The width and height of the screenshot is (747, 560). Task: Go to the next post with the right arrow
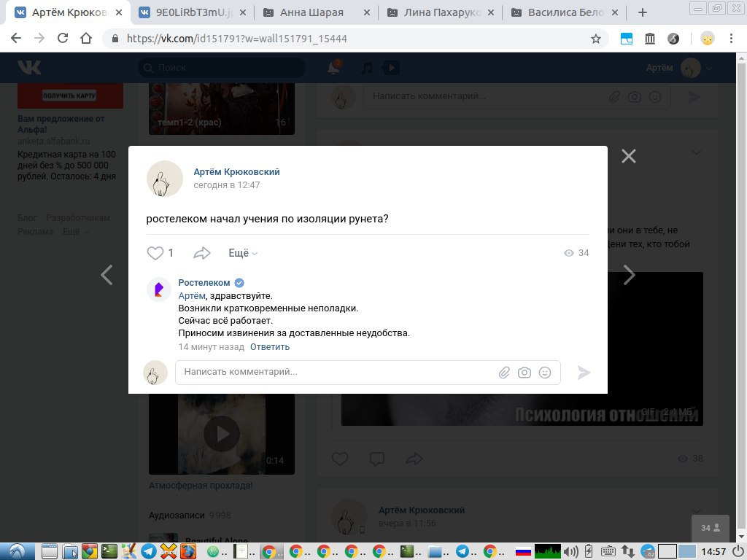630,275
